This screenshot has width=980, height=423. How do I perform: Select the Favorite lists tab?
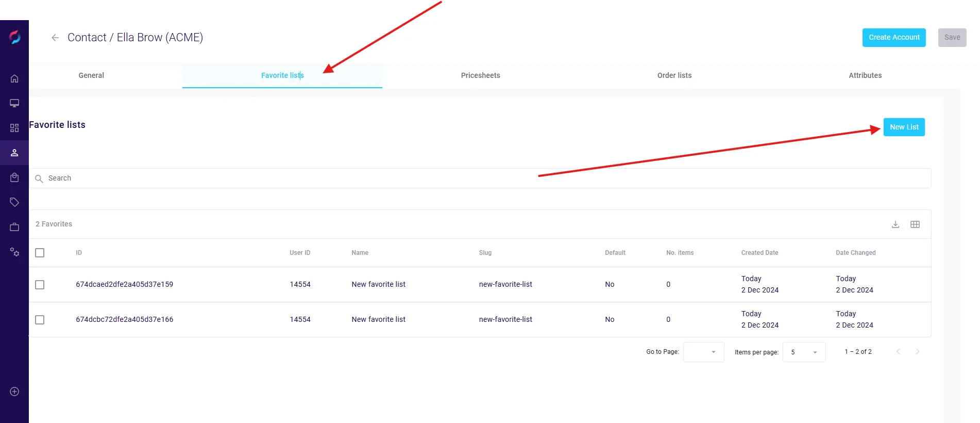282,75
